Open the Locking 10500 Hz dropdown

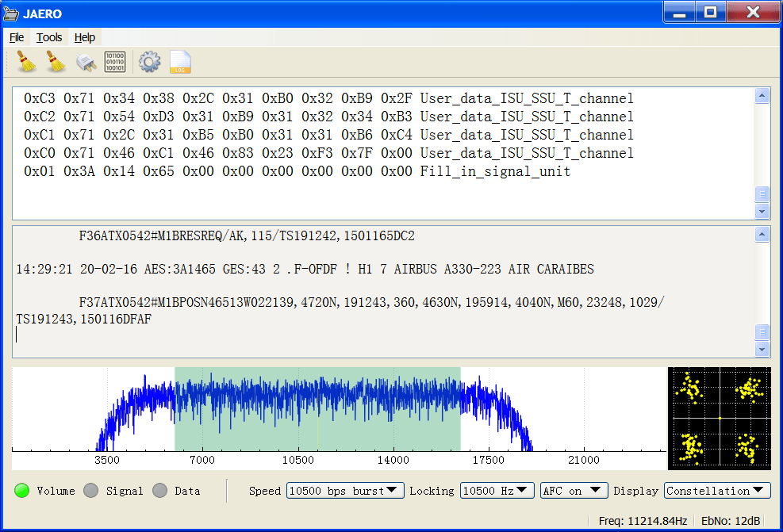(x=497, y=491)
